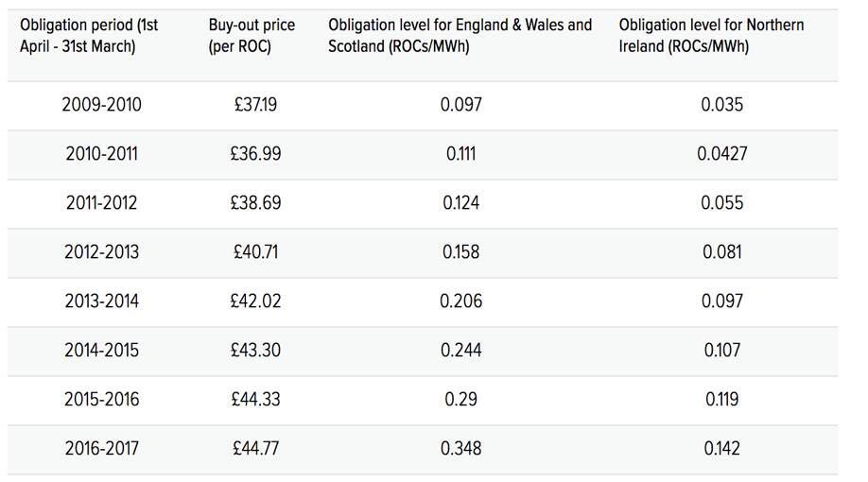Select the England & Wales and Scotland header

460,35
